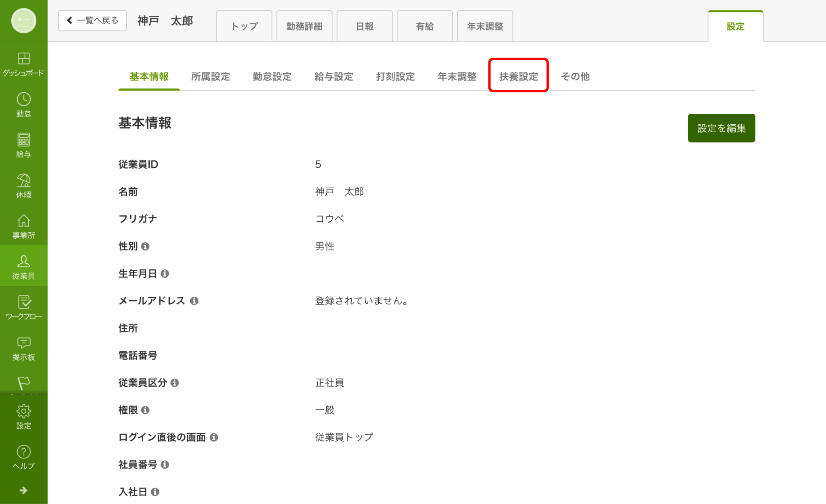The image size is (826, 504).
Task: Open the 所属設定 sub-tab
Action: tap(211, 77)
